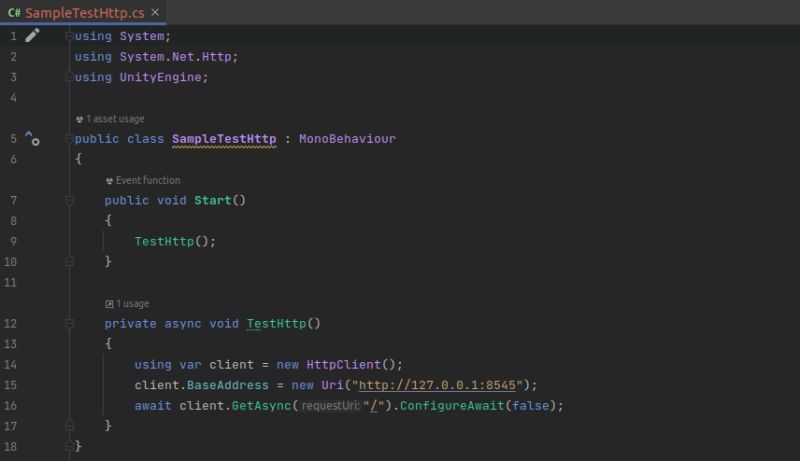Click the "/" string literal on line 16
The width and height of the screenshot is (800, 461).
point(374,405)
